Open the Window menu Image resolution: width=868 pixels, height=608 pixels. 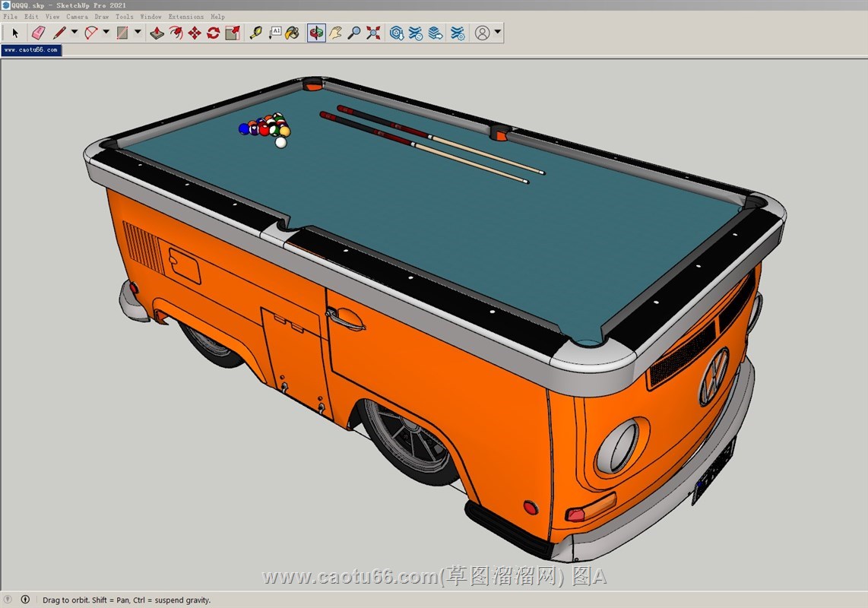pyautogui.click(x=150, y=17)
